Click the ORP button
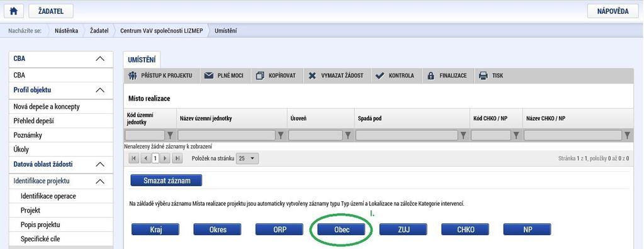 click(x=280, y=230)
